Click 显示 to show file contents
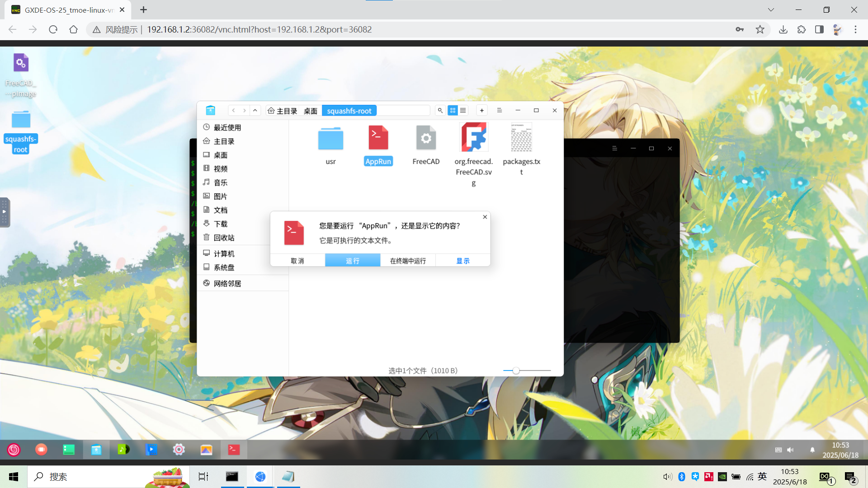This screenshot has height=488, width=868. click(463, 260)
